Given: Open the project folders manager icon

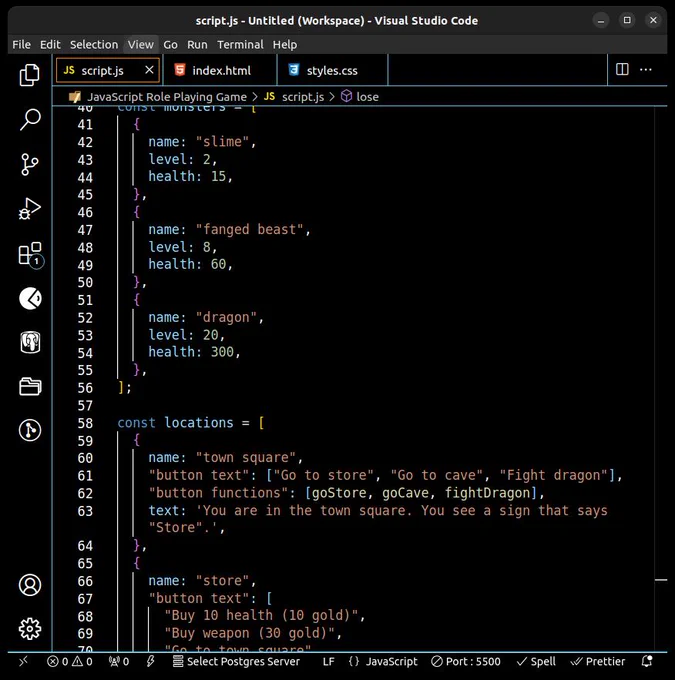Looking at the screenshot, I should pyautogui.click(x=30, y=386).
